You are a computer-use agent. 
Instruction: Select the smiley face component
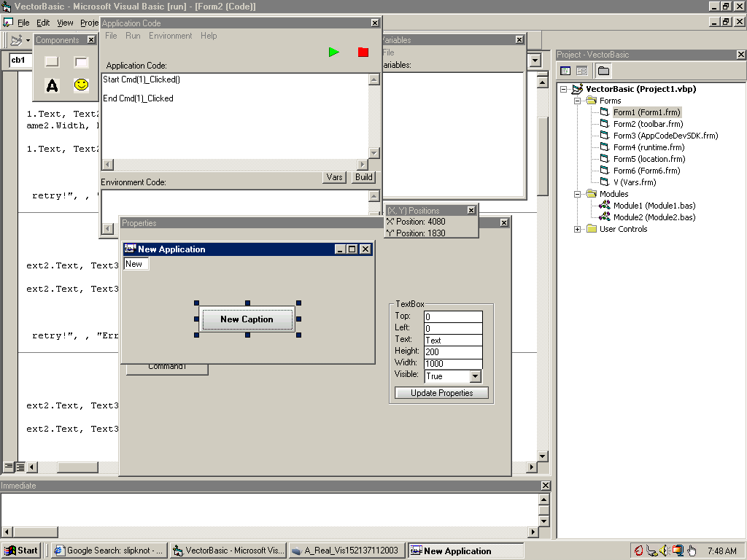point(81,85)
